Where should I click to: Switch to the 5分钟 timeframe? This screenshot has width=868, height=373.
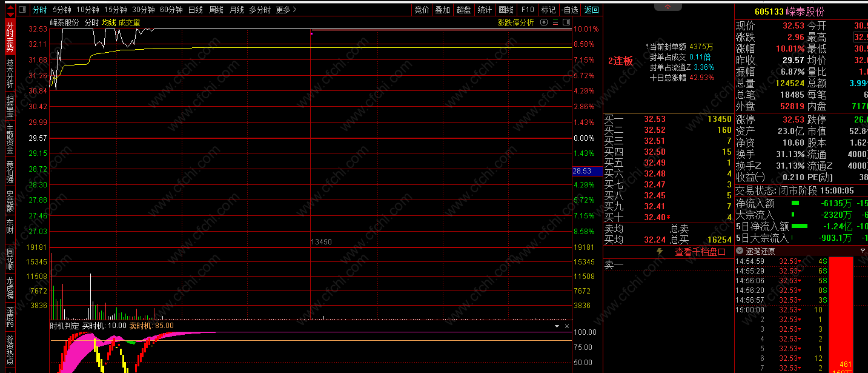pyautogui.click(x=62, y=10)
